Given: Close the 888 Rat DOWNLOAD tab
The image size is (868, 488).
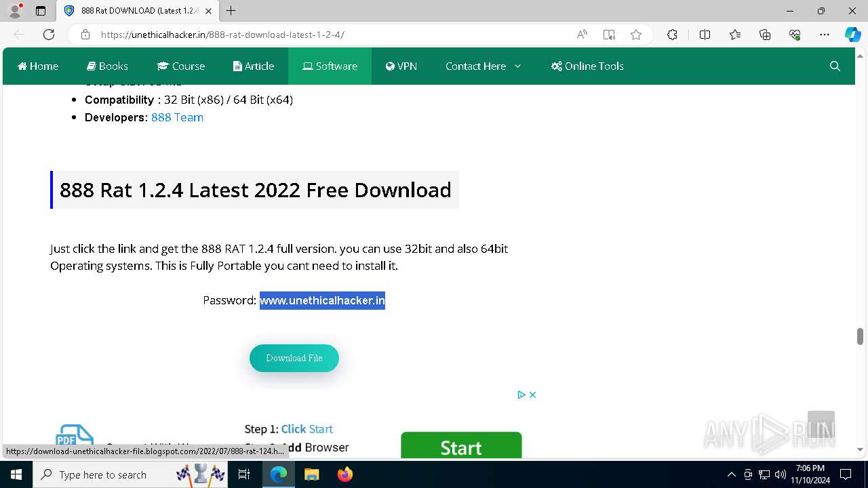Looking at the screenshot, I should click(210, 11).
